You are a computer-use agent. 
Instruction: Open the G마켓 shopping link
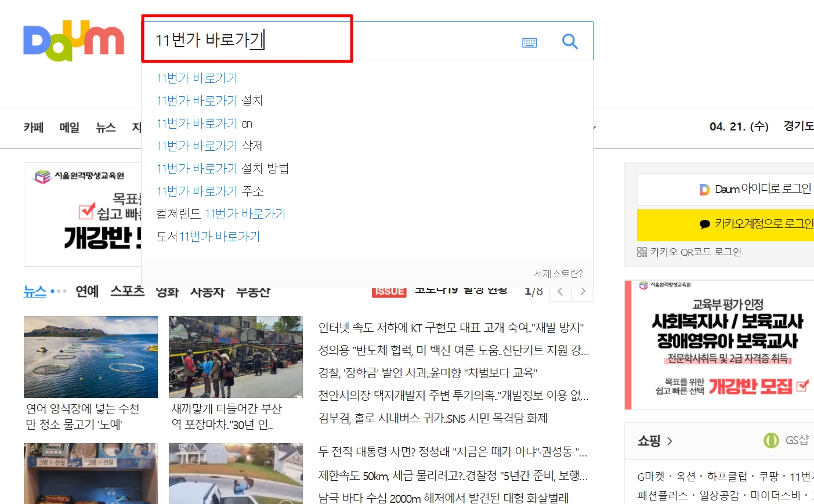[651, 476]
